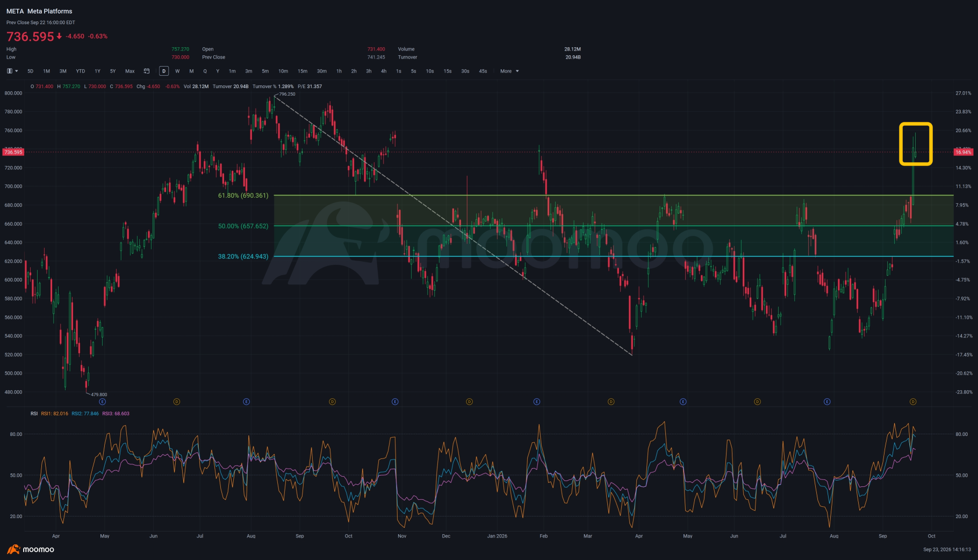Set chart range to 1Y

pos(97,71)
